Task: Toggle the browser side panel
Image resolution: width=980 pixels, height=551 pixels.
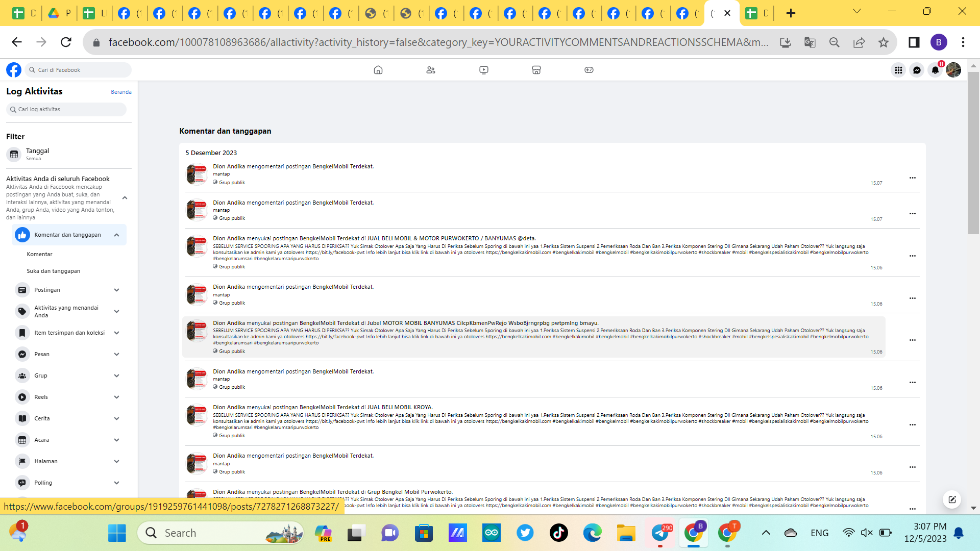Action: click(x=914, y=42)
